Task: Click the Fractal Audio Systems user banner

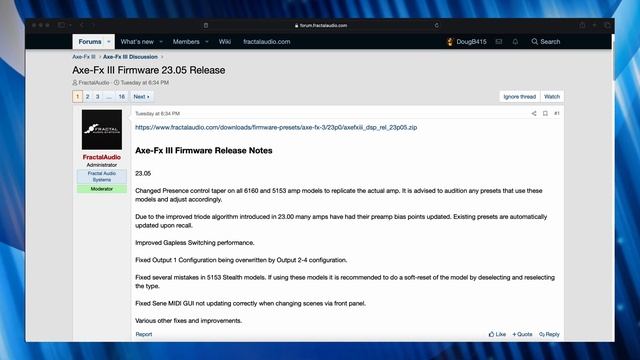Action: [x=102, y=176]
